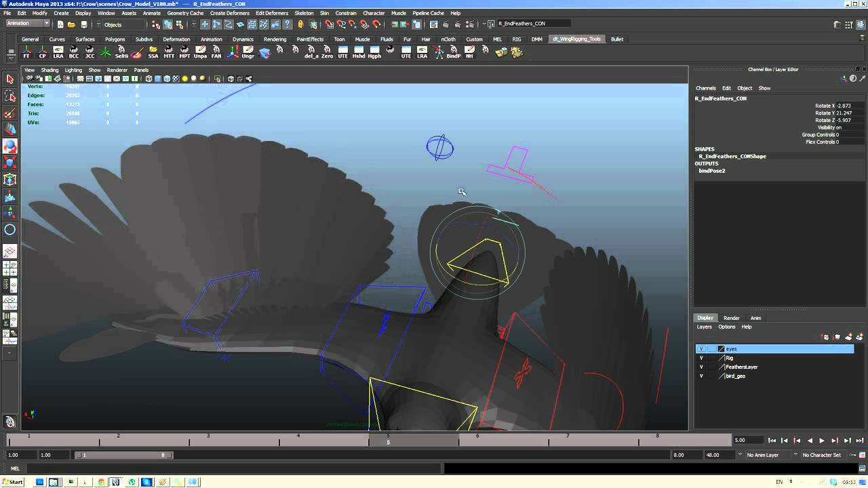The height and width of the screenshot is (488, 868).
Task: Click the Ungr shelf button
Action: 248,52
